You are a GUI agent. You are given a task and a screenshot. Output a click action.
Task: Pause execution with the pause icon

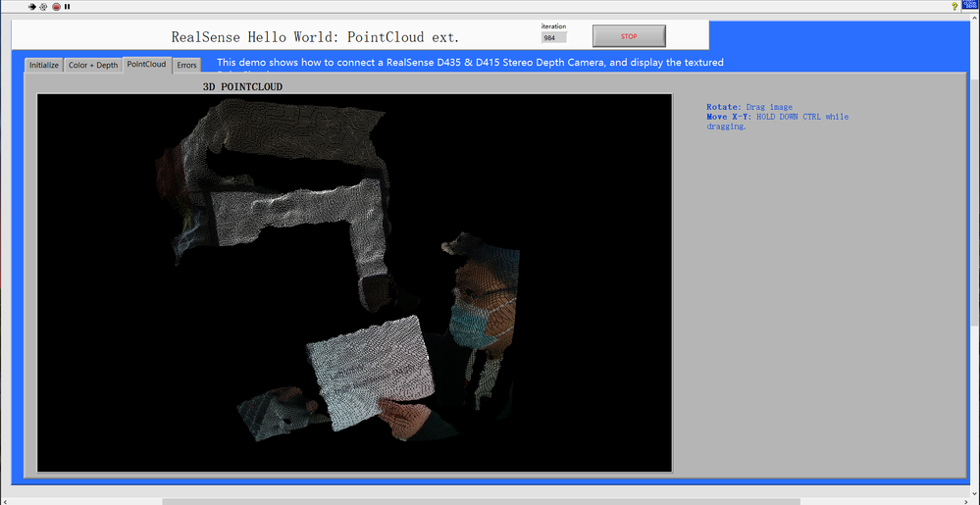(67, 6)
